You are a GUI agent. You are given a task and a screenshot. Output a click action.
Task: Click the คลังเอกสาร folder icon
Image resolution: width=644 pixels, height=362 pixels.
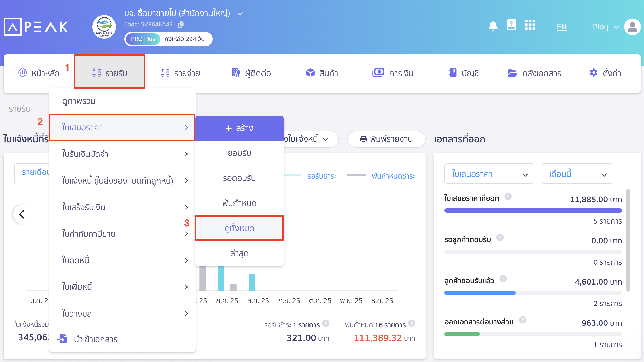click(x=512, y=73)
